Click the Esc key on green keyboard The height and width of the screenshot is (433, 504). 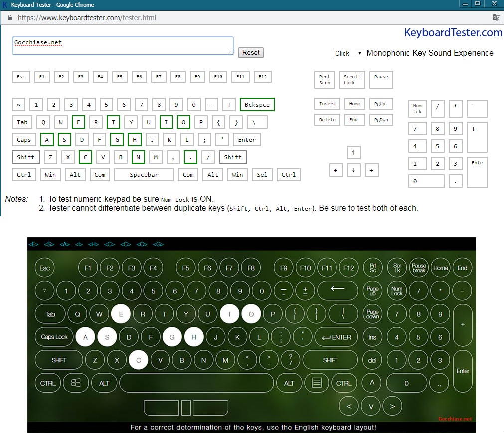tap(45, 268)
